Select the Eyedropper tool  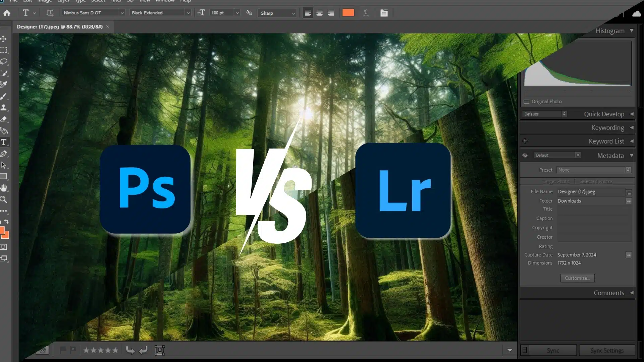pyautogui.click(x=4, y=84)
